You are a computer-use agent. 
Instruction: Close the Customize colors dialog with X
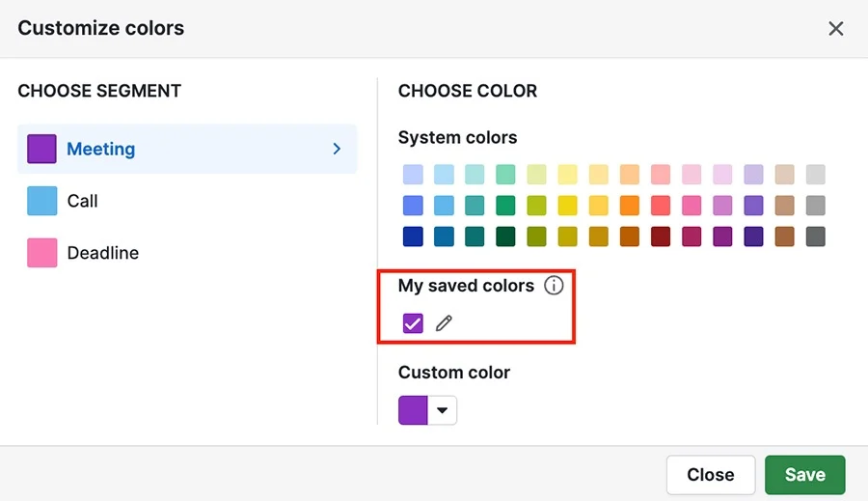[836, 28]
